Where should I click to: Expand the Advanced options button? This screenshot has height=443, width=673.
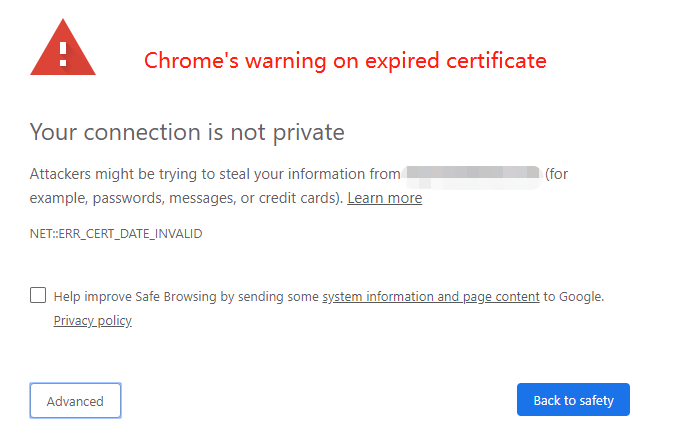(75, 400)
